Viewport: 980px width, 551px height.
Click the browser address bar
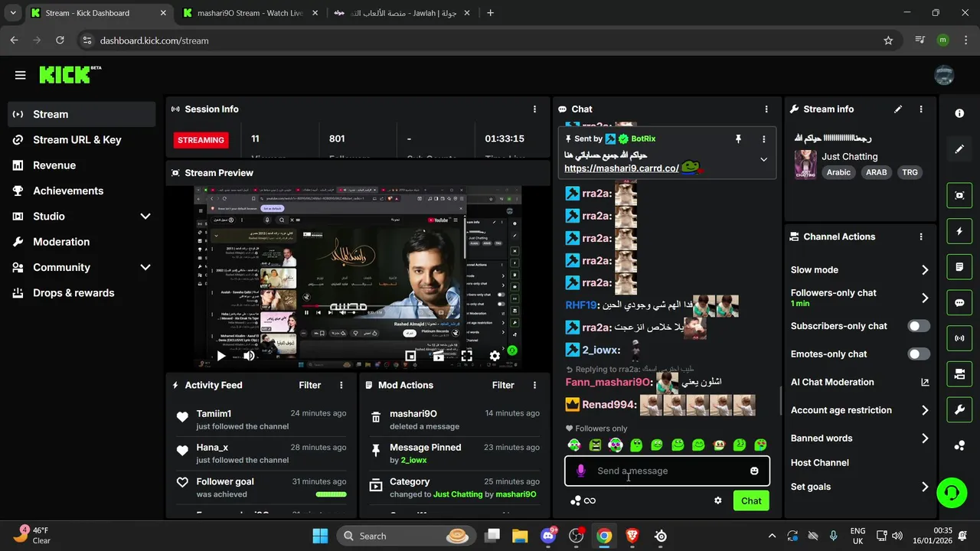[x=488, y=41]
